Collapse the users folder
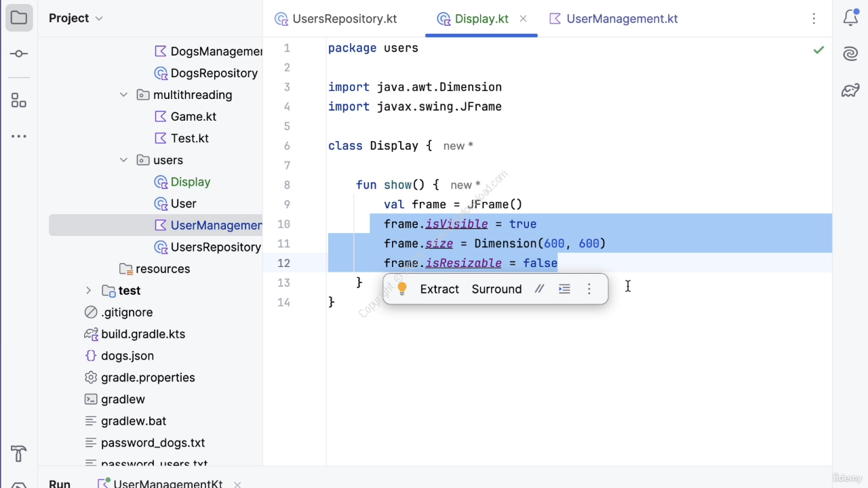 tap(123, 160)
